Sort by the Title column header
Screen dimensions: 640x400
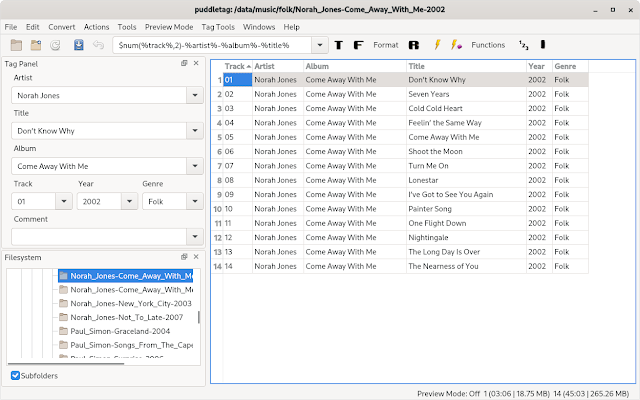point(467,66)
